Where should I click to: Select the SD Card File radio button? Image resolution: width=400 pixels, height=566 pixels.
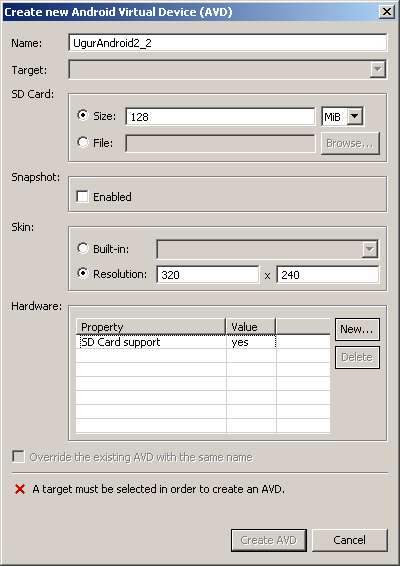coord(83,142)
